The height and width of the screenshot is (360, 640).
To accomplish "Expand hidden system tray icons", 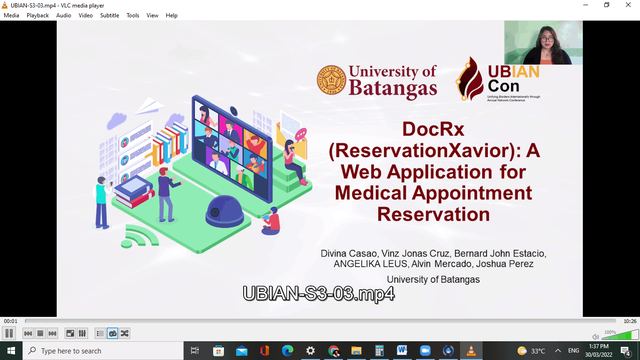I will click(558, 351).
